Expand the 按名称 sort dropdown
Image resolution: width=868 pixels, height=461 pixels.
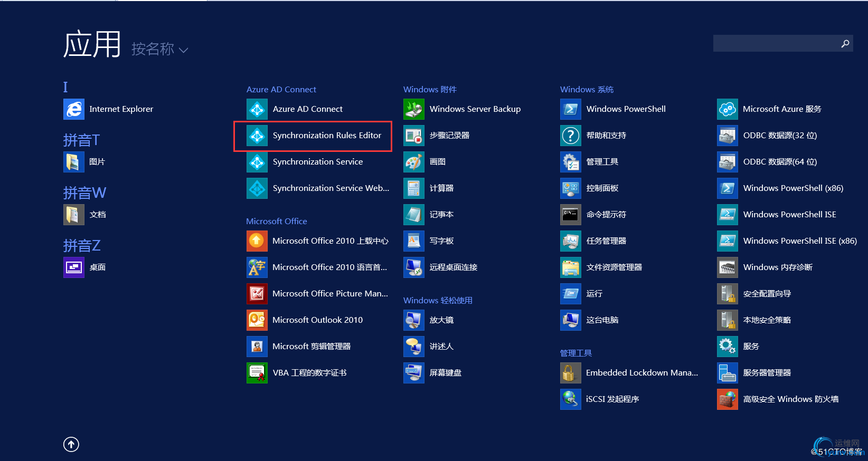pyautogui.click(x=159, y=49)
